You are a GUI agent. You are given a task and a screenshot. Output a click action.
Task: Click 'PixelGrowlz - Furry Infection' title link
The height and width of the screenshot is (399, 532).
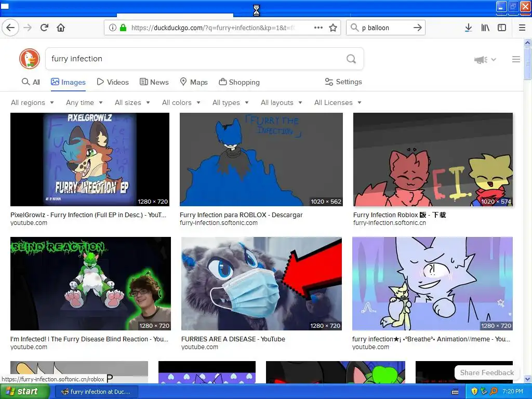tap(88, 215)
